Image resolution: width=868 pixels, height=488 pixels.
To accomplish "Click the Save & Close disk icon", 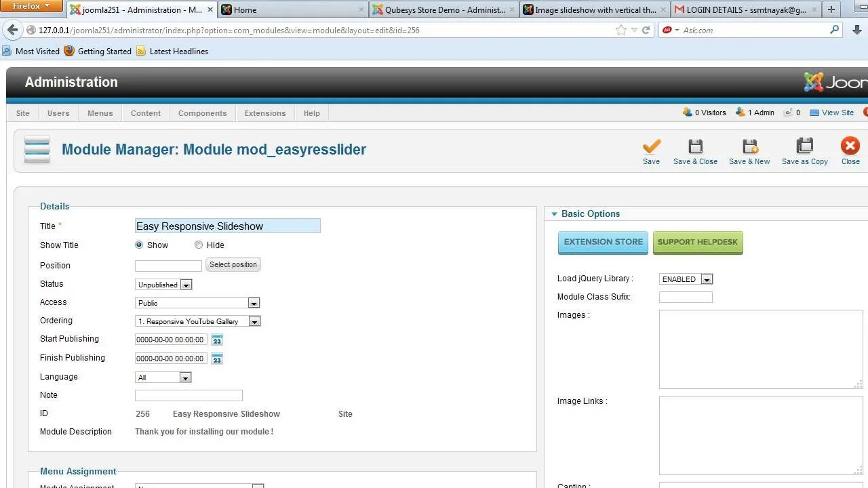I will click(695, 146).
